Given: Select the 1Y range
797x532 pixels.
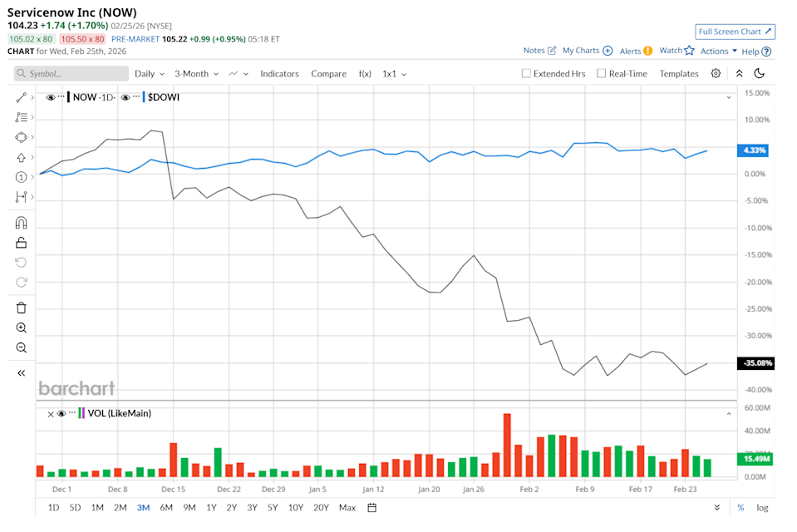Looking at the screenshot, I should coord(211,508).
